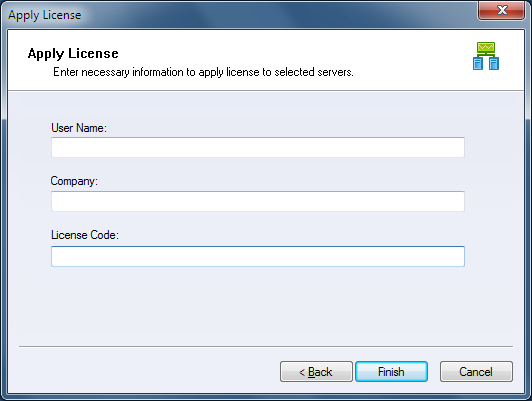Go to previous step with Back button
This screenshot has height=401, width=532.
[316, 371]
